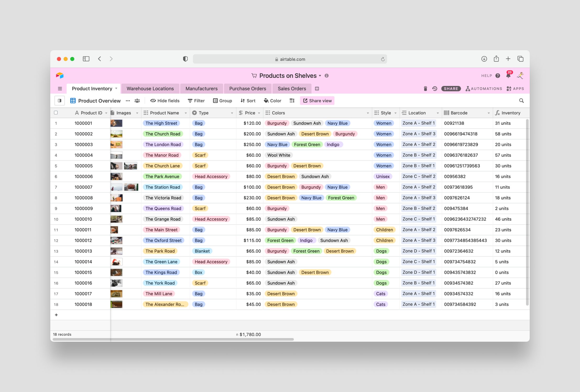Add a new table with plus icon
Image resolution: width=580 pixels, height=392 pixels.
317,89
